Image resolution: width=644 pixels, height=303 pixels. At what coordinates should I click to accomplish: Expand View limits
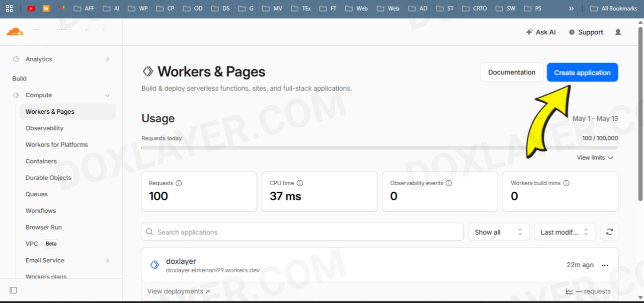[595, 158]
